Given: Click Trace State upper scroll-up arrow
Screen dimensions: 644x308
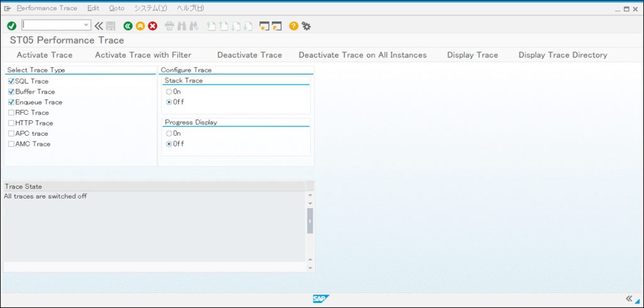Looking at the screenshot, I should (310, 195).
